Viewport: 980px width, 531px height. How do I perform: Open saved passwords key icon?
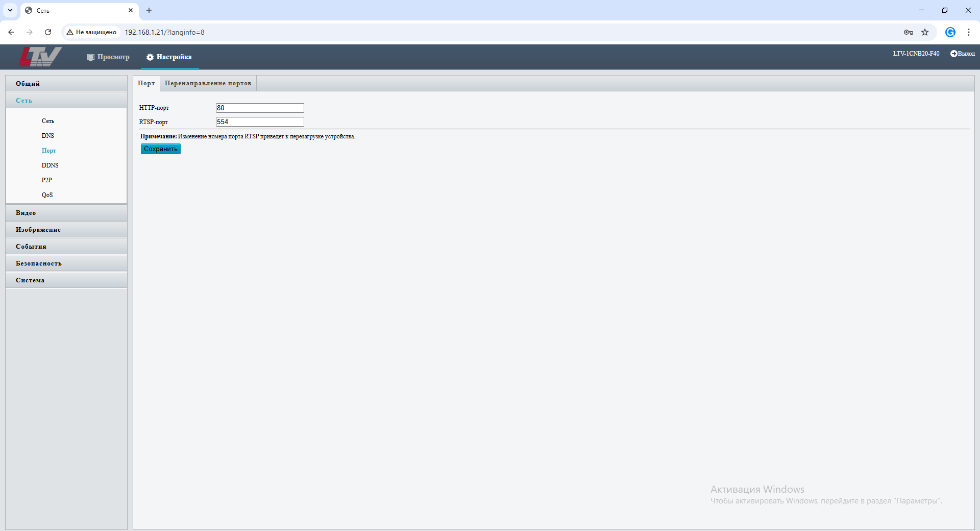(x=909, y=32)
